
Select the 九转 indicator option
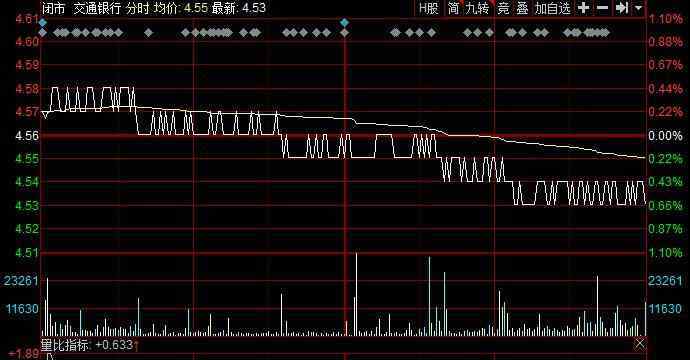pyautogui.click(x=478, y=8)
